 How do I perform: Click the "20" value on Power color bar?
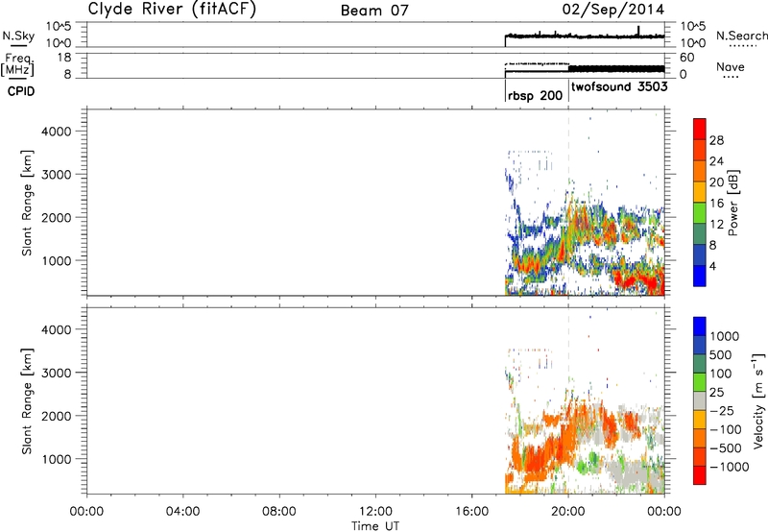coord(716,182)
